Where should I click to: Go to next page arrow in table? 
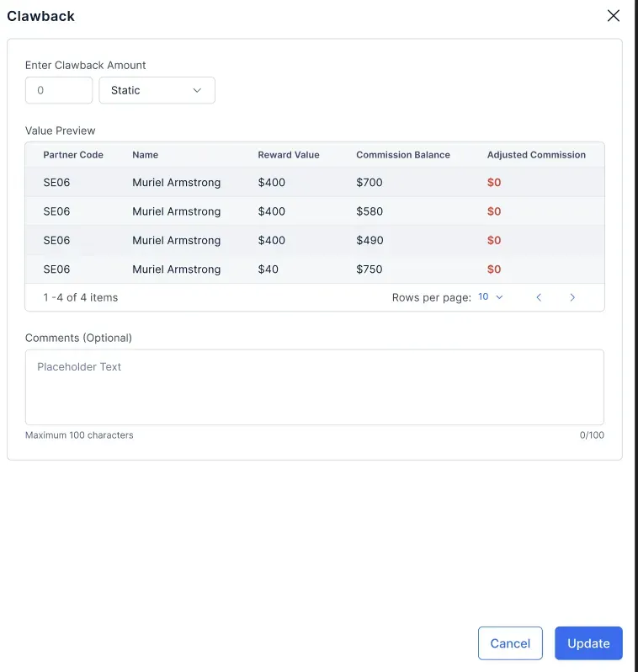click(x=572, y=297)
